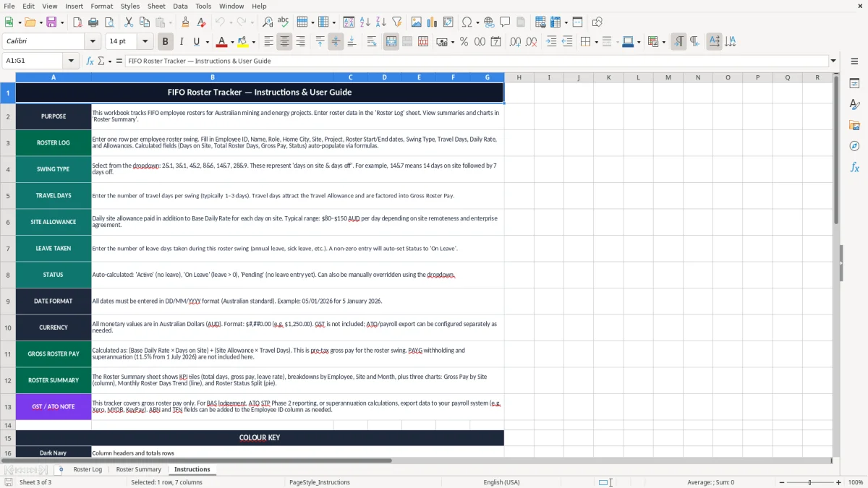Click Increase Indent icon
Screen dimensions: 868x488
pyautogui.click(x=551, y=42)
